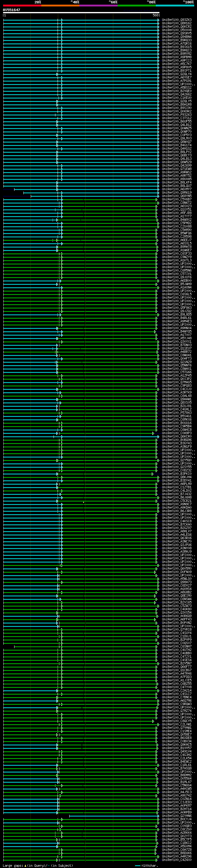This screenshot has width=197, height=868.
Task: Select the UniRef100_C1KEU0 label
Action: tap(177, 98)
